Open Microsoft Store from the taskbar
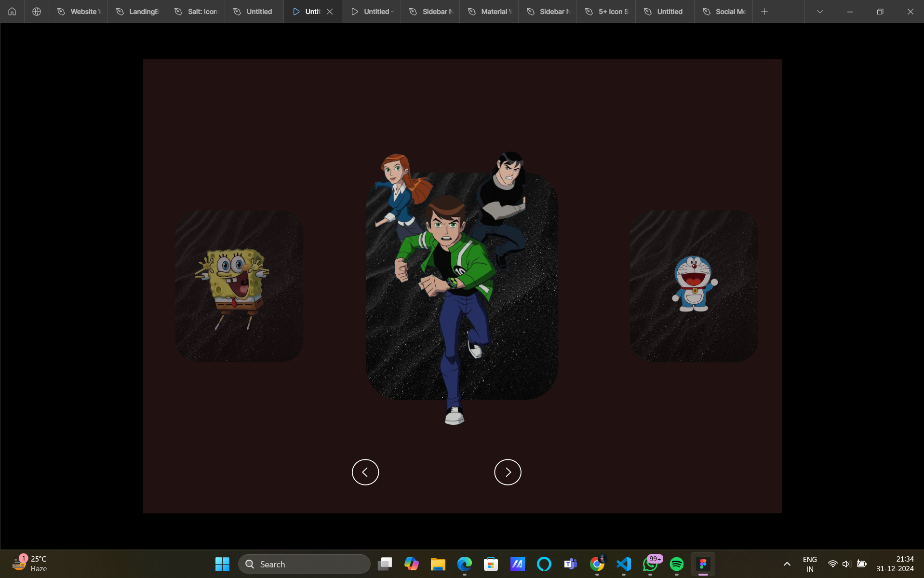This screenshot has height=578, width=924. coord(491,564)
